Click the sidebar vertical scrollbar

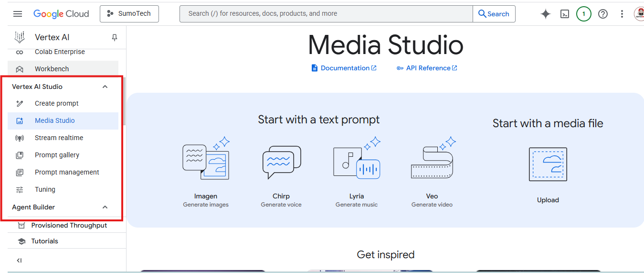pos(125,101)
